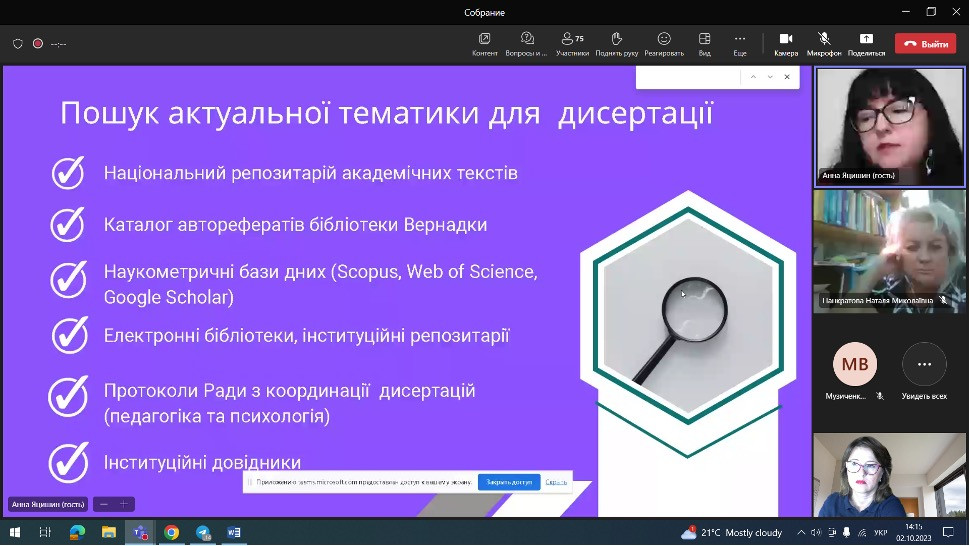The width and height of the screenshot is (970, 546).
Task: Open the weather widget showing 21°C Mostly cloudy
Action: tap(732, 532)
